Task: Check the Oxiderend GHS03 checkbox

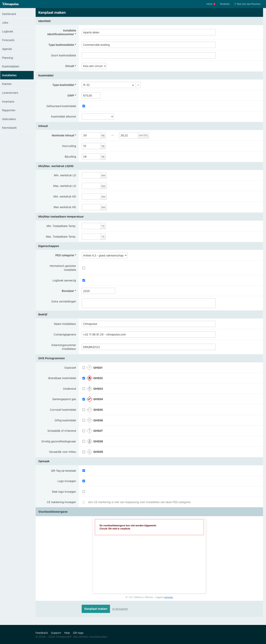Action: [x=84, y=389]
